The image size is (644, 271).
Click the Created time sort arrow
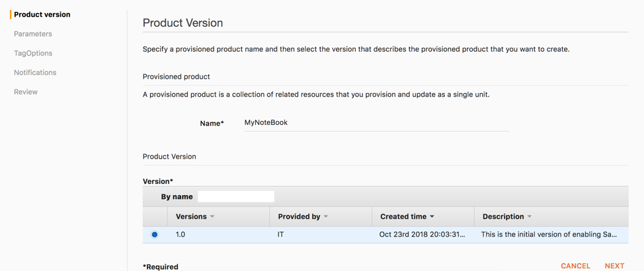click(x=432, y=217)
